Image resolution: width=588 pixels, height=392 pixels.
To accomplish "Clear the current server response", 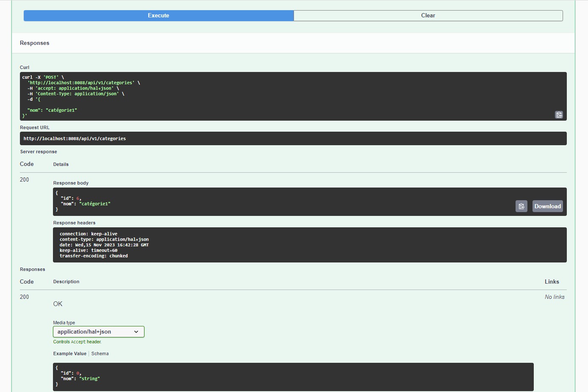I will coord(428,15).
